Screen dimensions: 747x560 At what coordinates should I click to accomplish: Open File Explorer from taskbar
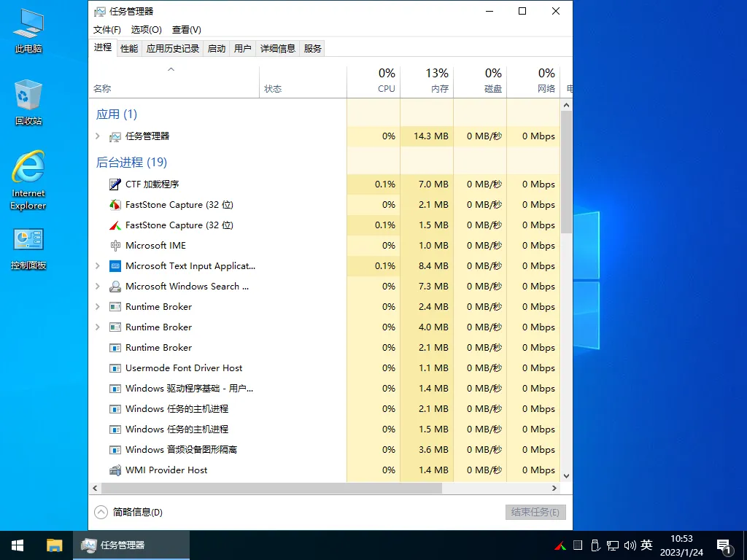coord(54,545)
